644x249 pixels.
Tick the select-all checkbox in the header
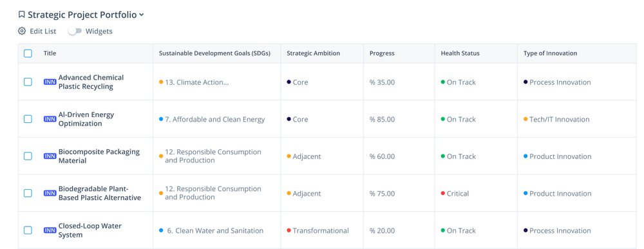(x=28, y=53)
